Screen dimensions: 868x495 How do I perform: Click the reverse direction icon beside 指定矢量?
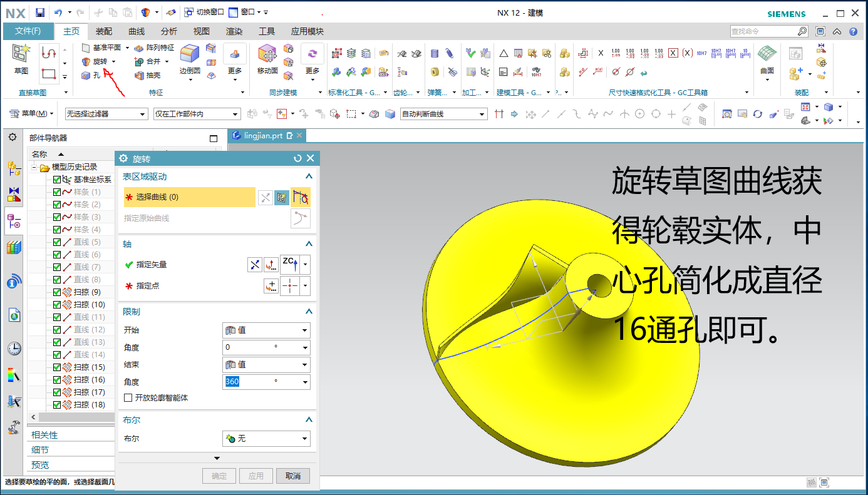(x=254, y=265)
